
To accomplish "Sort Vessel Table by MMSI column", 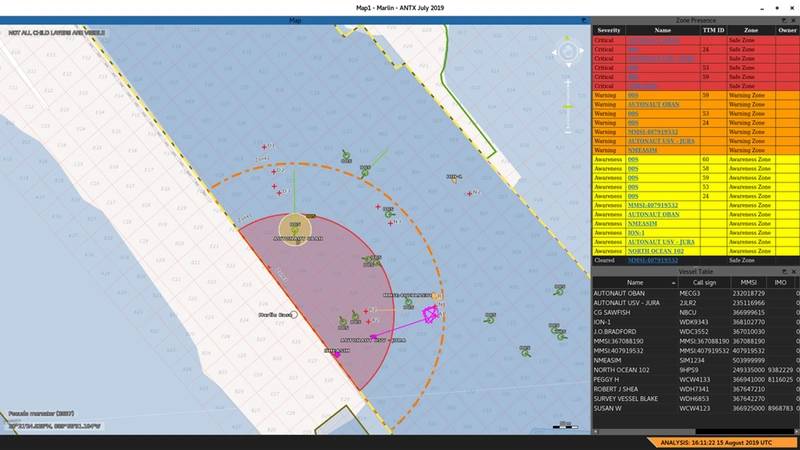I will click(748, 283).
